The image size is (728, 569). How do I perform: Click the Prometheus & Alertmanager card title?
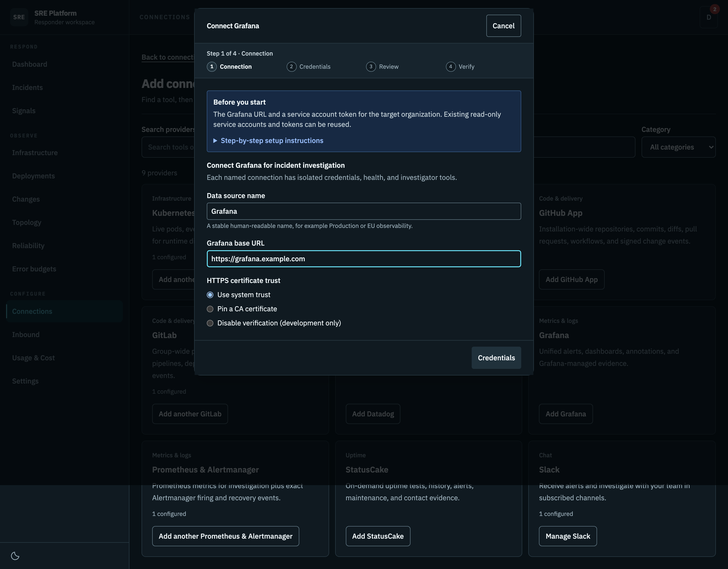click(205, 470)
